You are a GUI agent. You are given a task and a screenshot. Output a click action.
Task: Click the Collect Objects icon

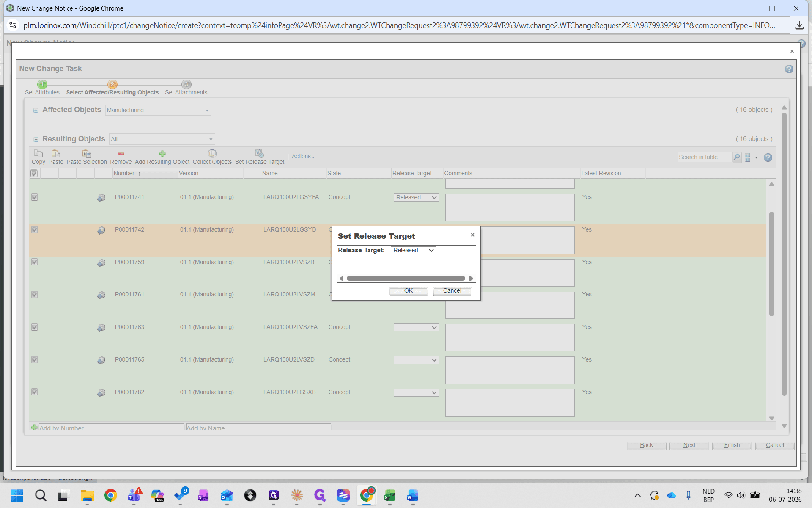pyautogui.click(x=212, y=153)
